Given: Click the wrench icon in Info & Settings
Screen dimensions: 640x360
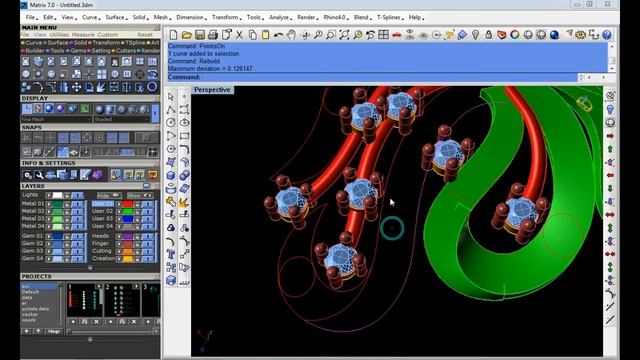Looking at the screenshot, I should pyautogui.click(x=39, y=175).
